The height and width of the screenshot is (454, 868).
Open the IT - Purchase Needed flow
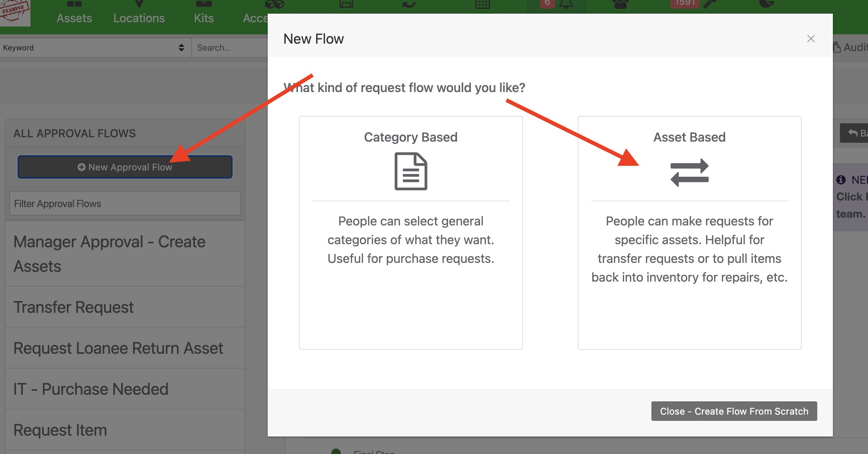click(x=125, y=389)
